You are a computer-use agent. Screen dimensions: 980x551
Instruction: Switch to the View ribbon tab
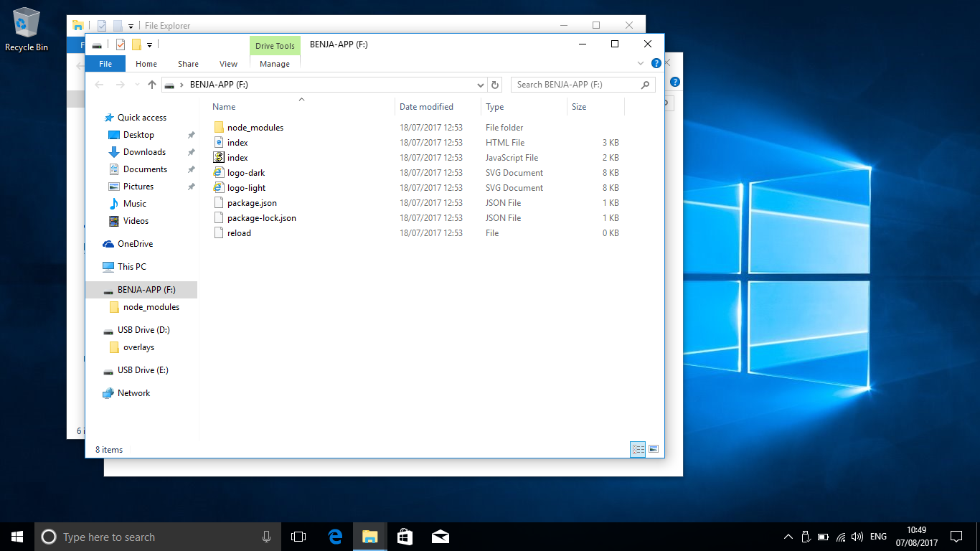click(228, 64)
